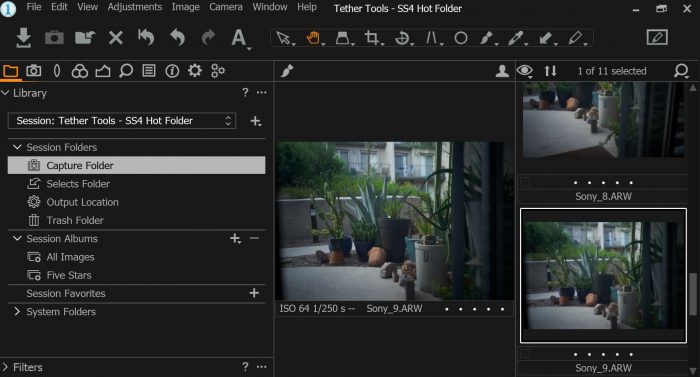Screen dimensions: 700x377
Task: Select the Draw mask brush tool
Action: (x=487, y=38)
